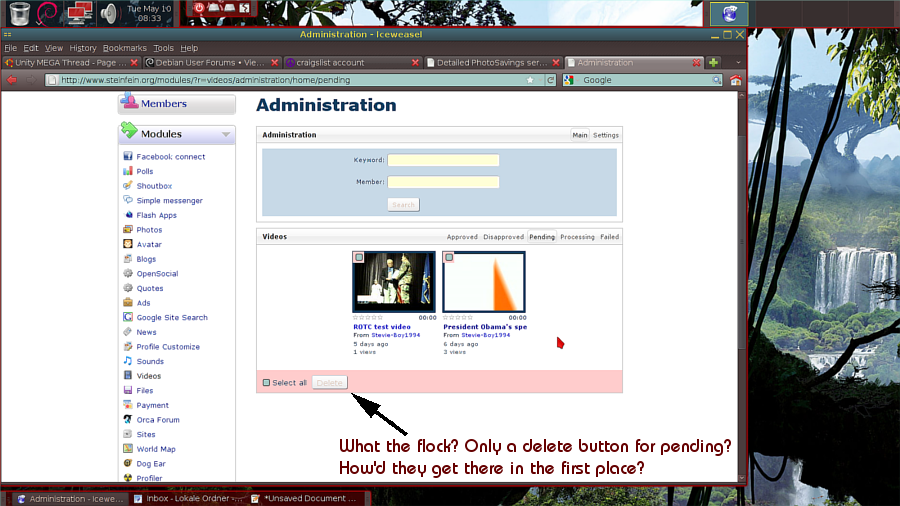Viewport: 900px width, 506px height.
Task: Open the Files module icon
Action: click(x=127, y=390)
